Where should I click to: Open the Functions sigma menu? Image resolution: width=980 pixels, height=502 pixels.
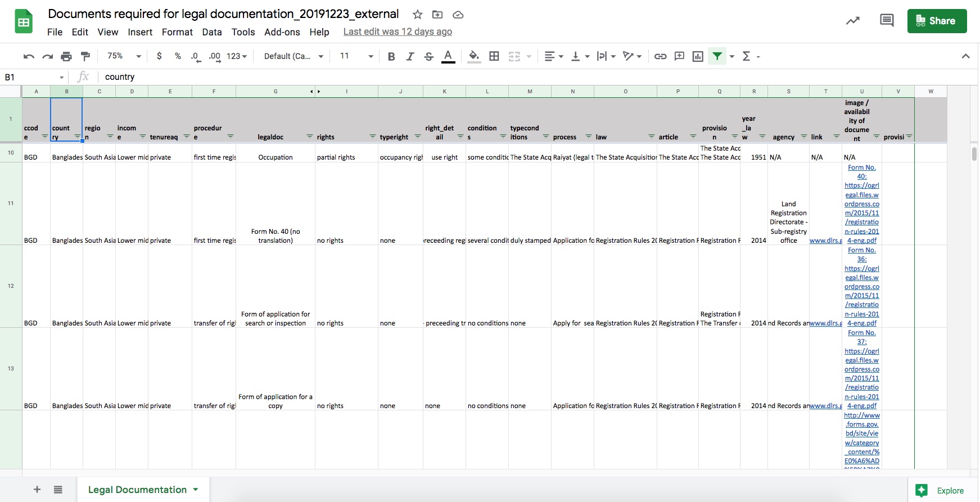[x=751, y=56]
